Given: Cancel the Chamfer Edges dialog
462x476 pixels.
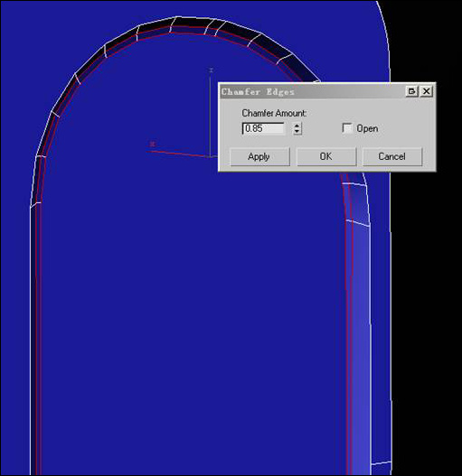Looking at the screenshot, I should click(x=392, y=156).
